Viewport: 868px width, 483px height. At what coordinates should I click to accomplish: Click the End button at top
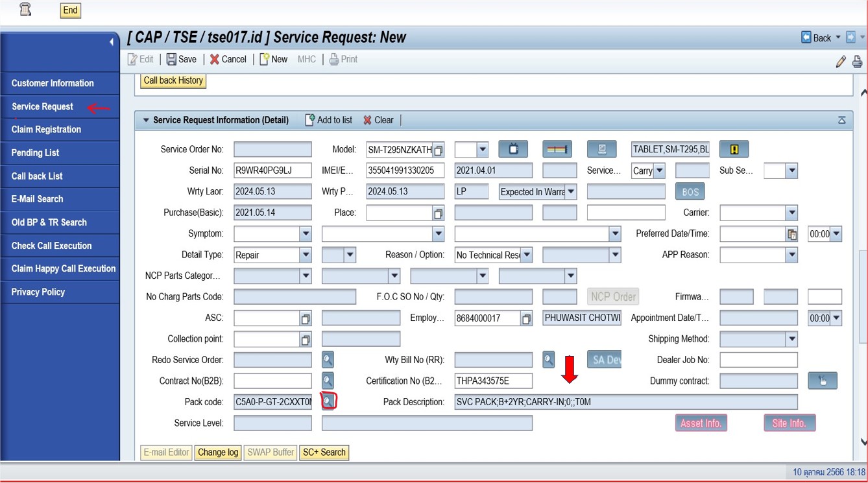point(70,10)
